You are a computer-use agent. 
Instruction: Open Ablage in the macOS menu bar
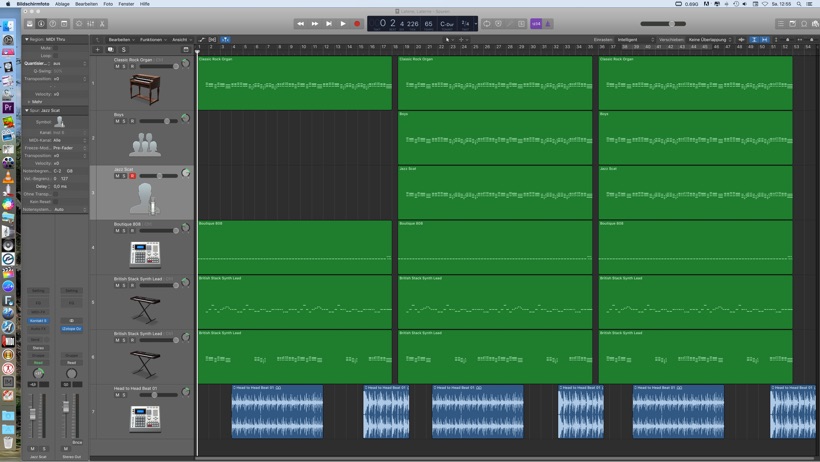coord(62,4)
